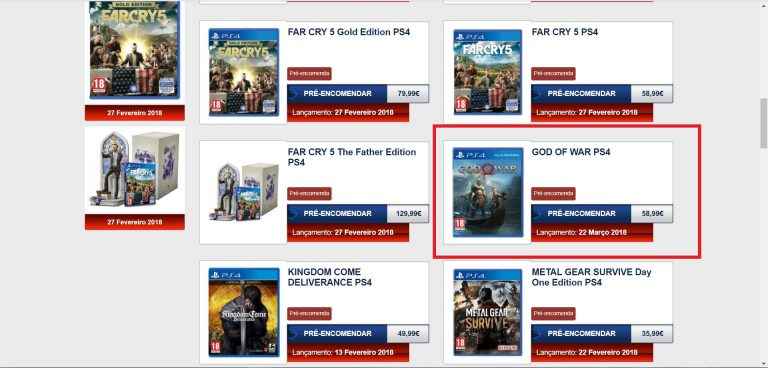Click the Pré-encomenda tag under Far Cry 5 PS4
The width and height of the screenshot is (768, 368).
point(553,74)
